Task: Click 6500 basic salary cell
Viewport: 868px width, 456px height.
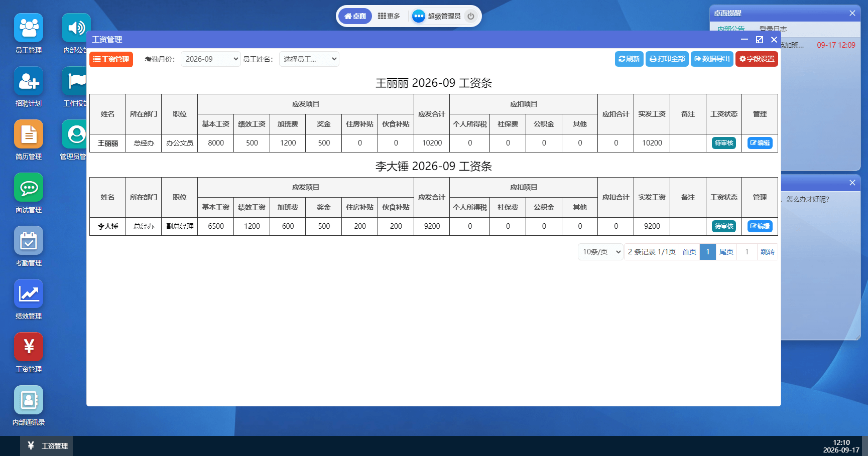Action: point(216,226)
